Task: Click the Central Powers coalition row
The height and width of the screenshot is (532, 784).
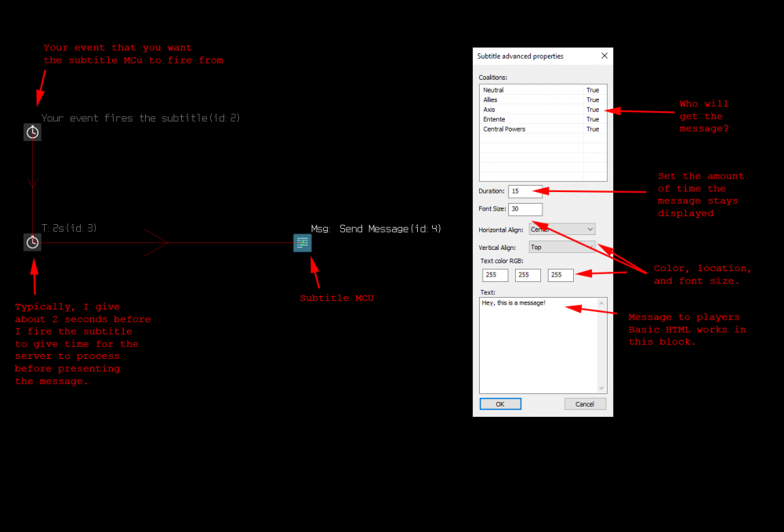Action: [543, 128]
